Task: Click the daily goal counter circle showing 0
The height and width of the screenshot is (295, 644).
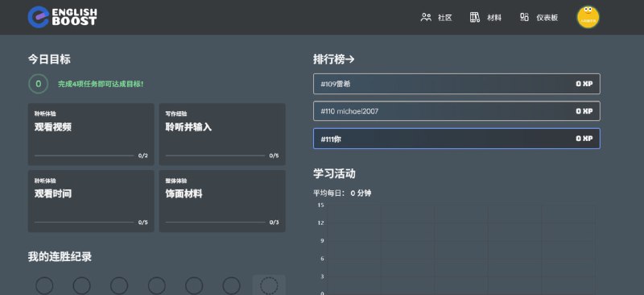Action: point(38,84)
